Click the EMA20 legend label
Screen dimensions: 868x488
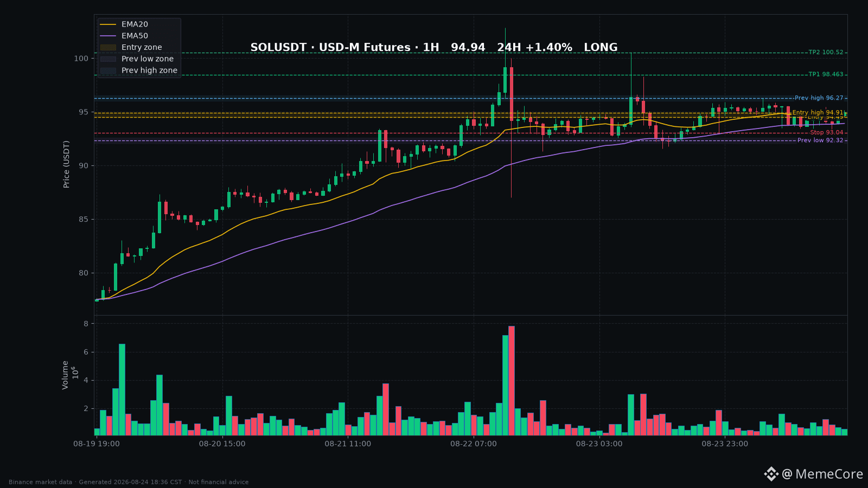(135, 24)
